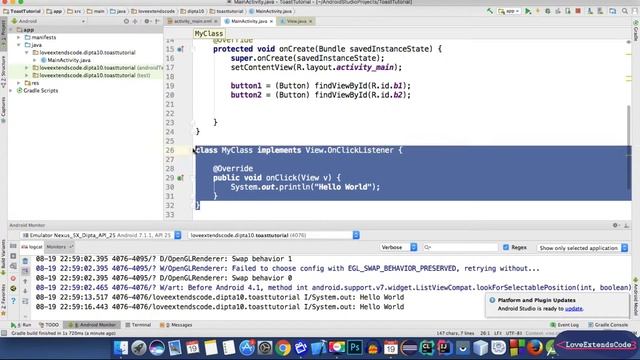The image size is (640, 360).
Task: Click the implements gutter icon on line 29
Action: [x=180, y=178]
